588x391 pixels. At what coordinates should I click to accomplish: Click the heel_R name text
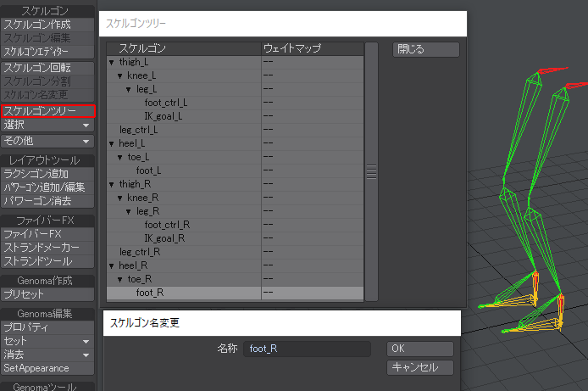(133, 265)
